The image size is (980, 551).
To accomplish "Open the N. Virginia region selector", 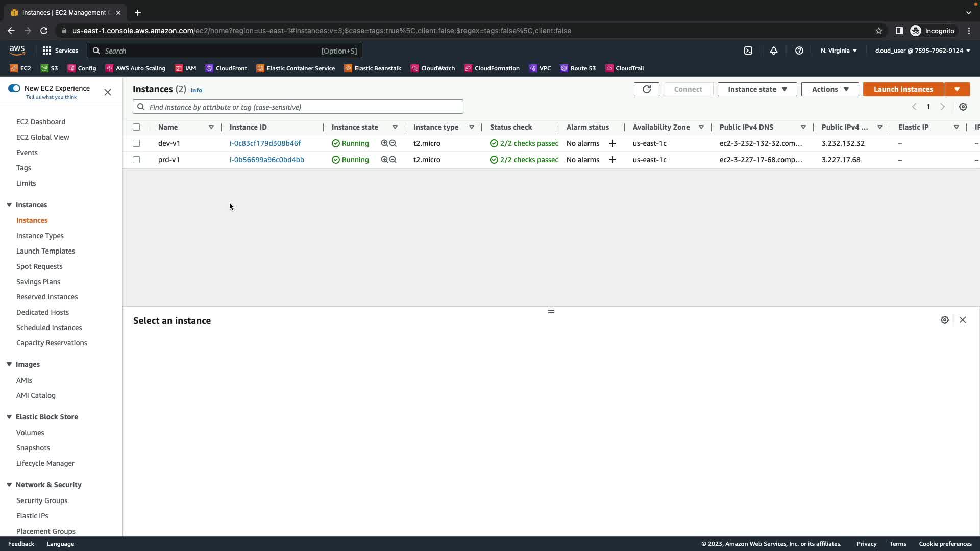I will point(839,51).
